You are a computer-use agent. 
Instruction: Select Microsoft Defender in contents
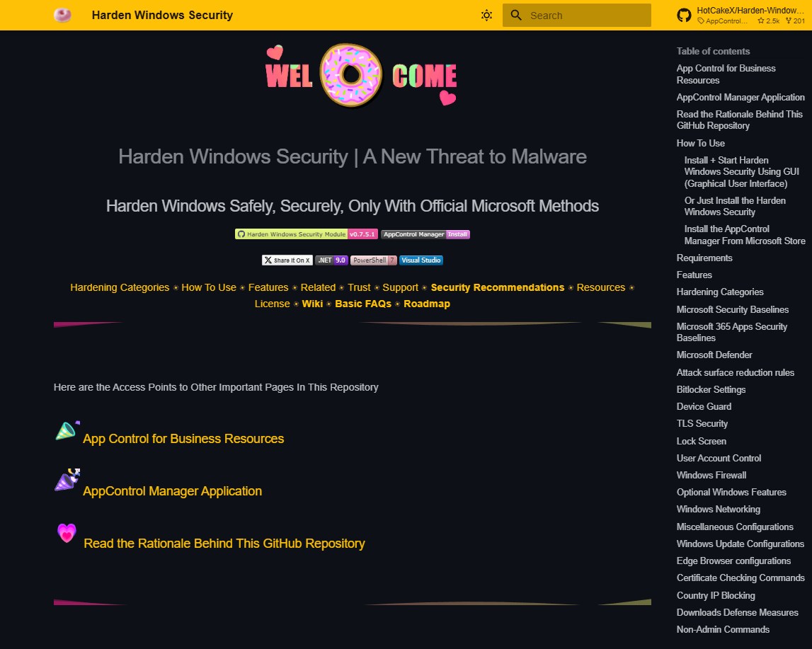[714, 355]
